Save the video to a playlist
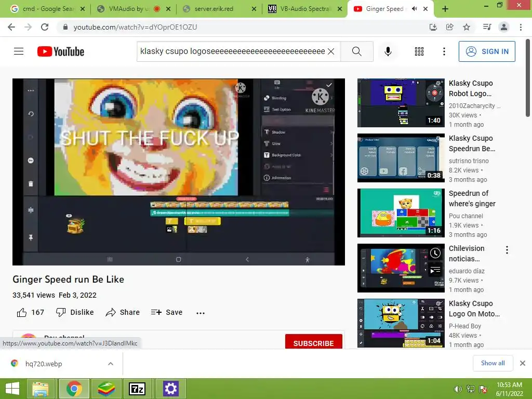This screenshot has height=399, width=532. click(167, 312)
